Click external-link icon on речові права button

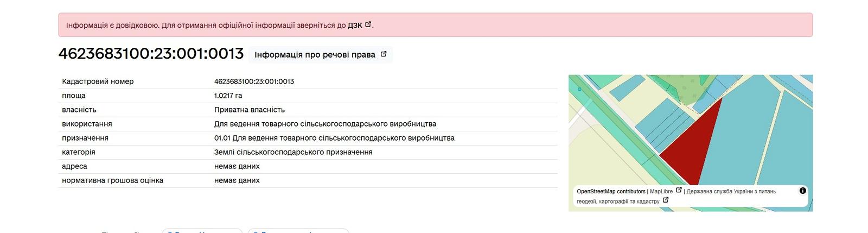pyautogui.click(x=384, y=54)
